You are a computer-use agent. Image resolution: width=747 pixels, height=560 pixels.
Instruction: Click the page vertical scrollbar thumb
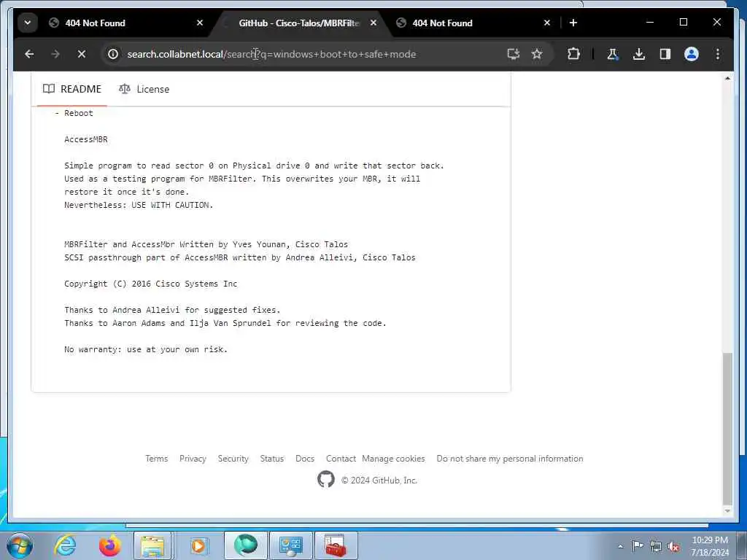[x=727, y=429]
